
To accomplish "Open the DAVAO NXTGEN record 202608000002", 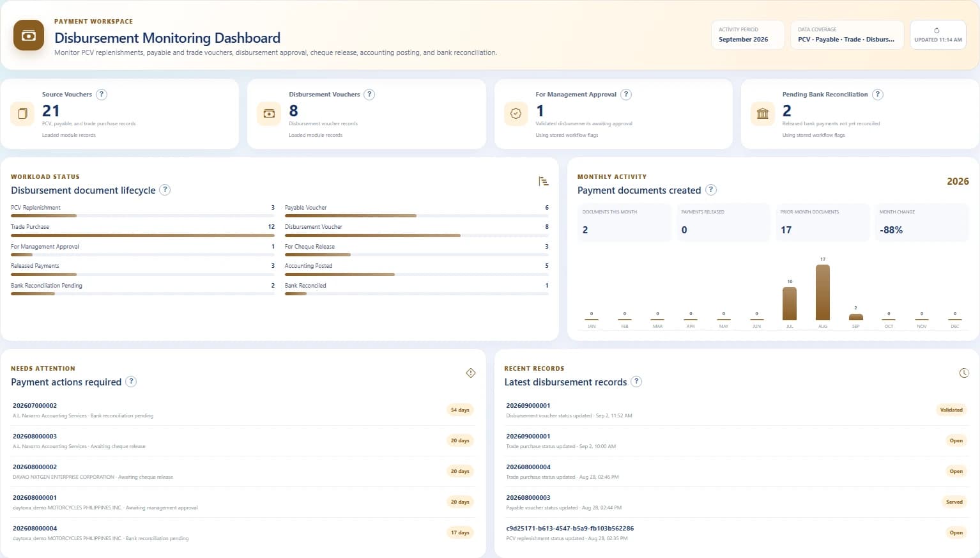I will [243, 472].
